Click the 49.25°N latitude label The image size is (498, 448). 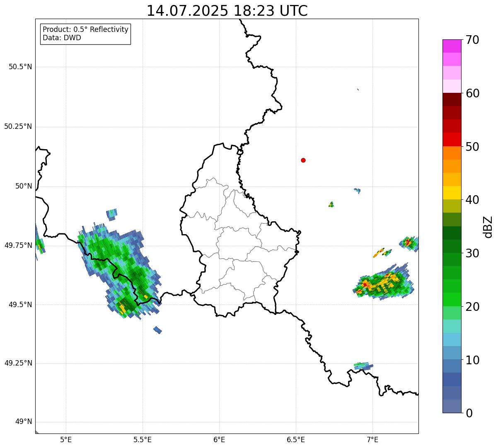point(18,363)
